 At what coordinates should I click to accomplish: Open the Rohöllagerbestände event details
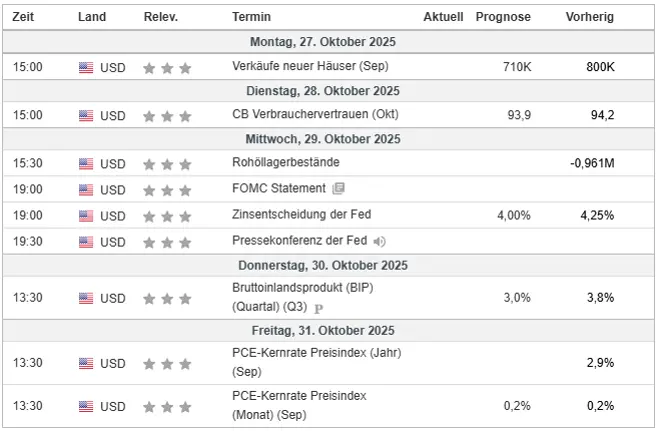pyautogui.click(x=287, y=163)
